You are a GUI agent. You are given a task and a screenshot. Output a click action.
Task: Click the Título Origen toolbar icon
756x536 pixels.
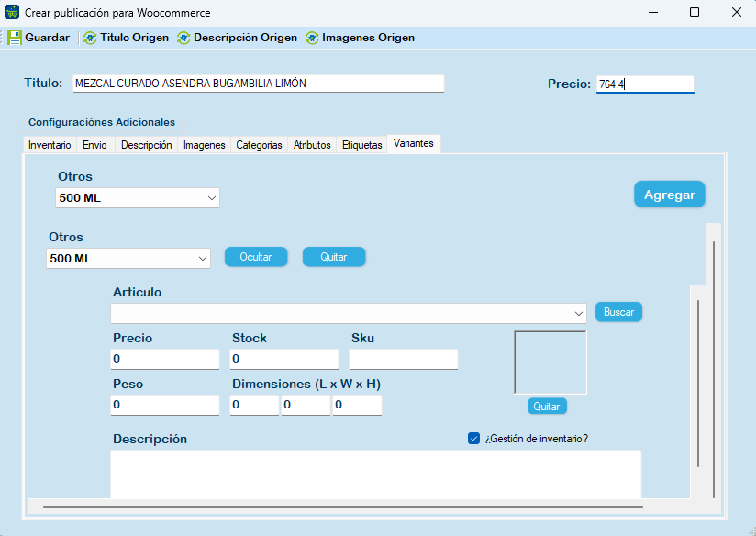(90, 38)
